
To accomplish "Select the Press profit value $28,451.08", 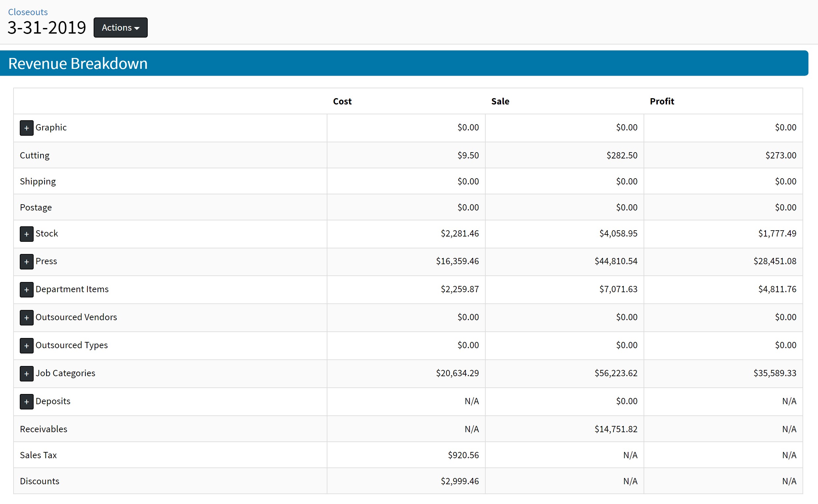I will point(774,261).
